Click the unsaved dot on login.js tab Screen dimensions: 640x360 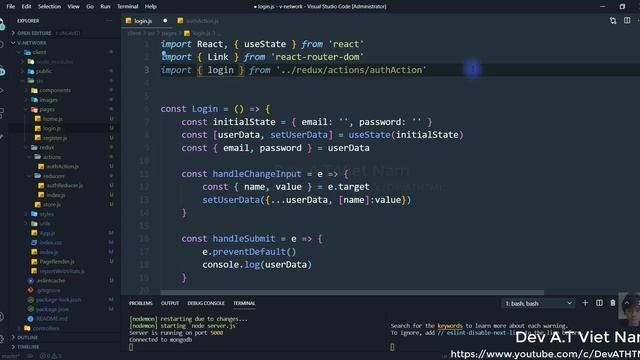click(165, 20)
